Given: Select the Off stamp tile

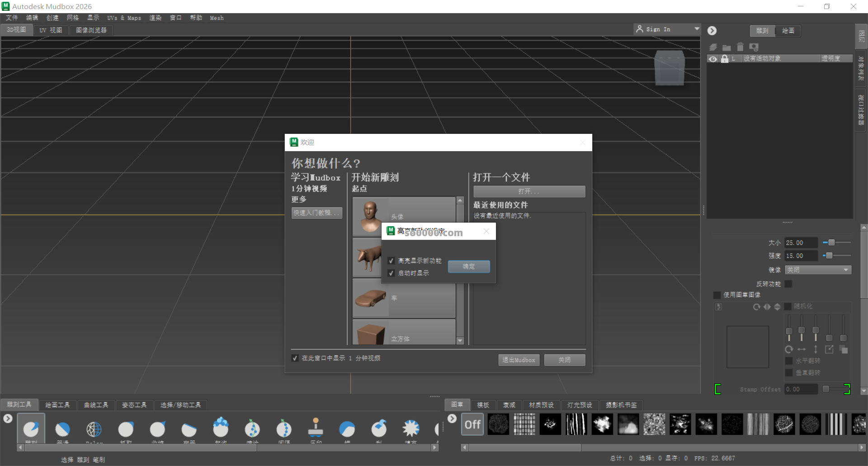Looking at the screenshot, I should (472, 424).
